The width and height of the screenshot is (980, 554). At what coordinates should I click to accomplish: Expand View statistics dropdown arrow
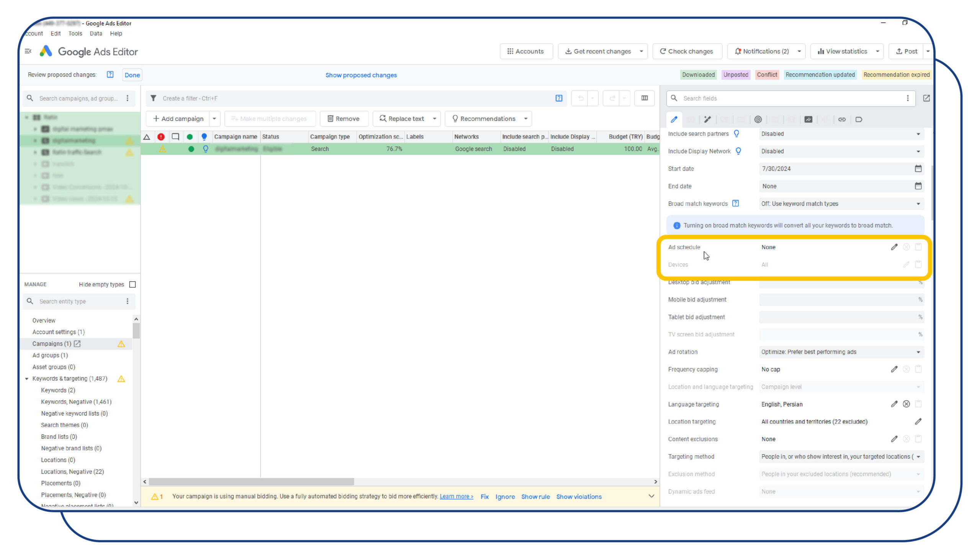coord(877,51)
